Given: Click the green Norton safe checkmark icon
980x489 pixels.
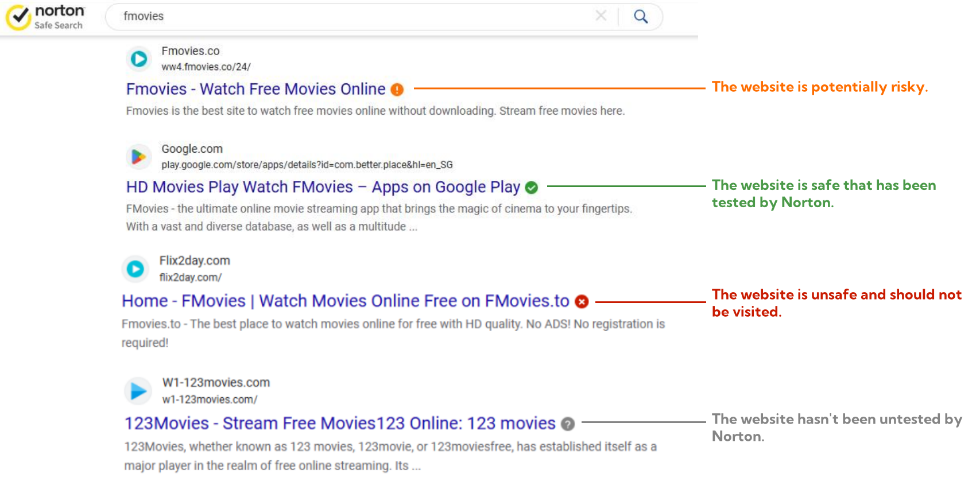Looking at the screenshot, I should 532,188.
